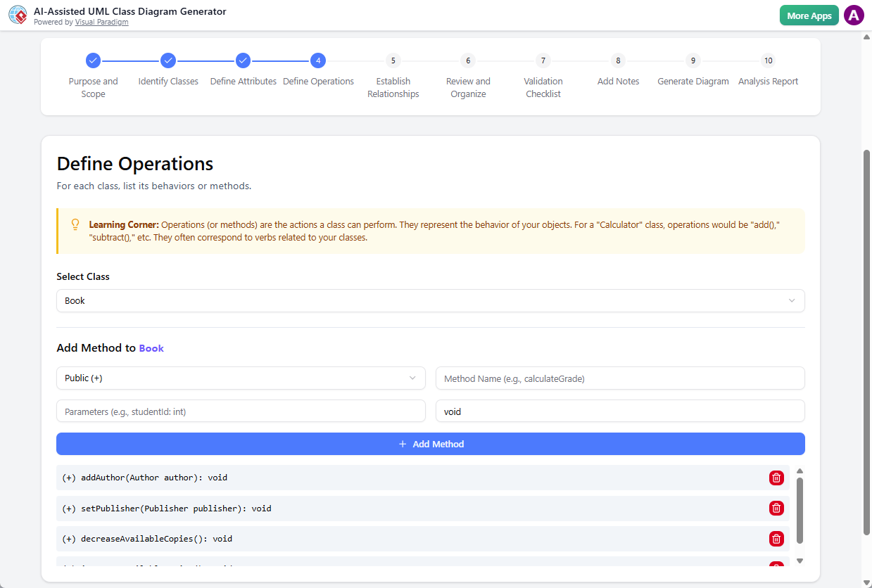Open the Select Class dropdown showing Book
Screen dimensions: 872x588
431,300
